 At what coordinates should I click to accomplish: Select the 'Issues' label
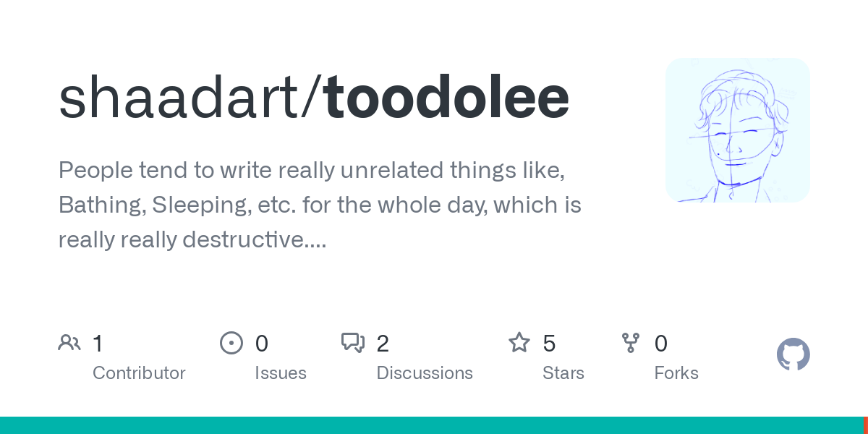pos(280,373)
